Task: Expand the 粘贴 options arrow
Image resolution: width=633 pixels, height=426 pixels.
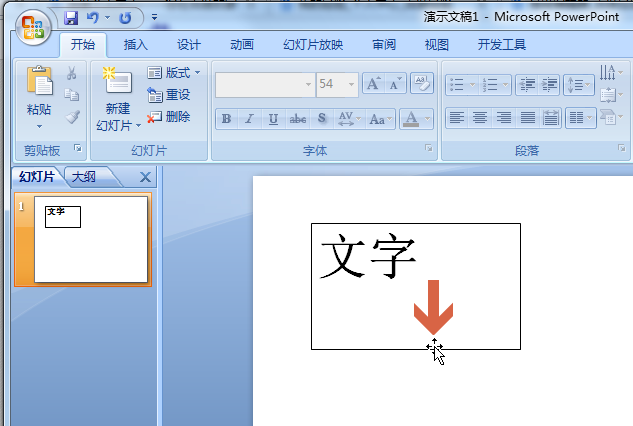Action: (x=39, y=126)
